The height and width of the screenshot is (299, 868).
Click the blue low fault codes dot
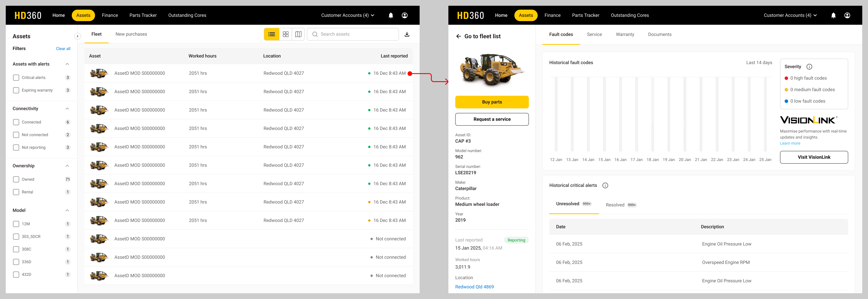(x=787, y=101)
